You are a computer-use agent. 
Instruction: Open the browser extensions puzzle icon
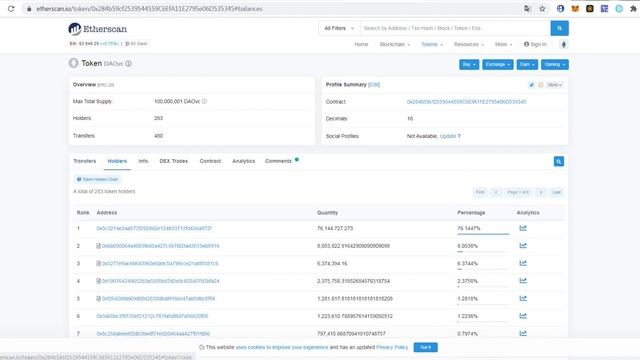tap(633, 9)
